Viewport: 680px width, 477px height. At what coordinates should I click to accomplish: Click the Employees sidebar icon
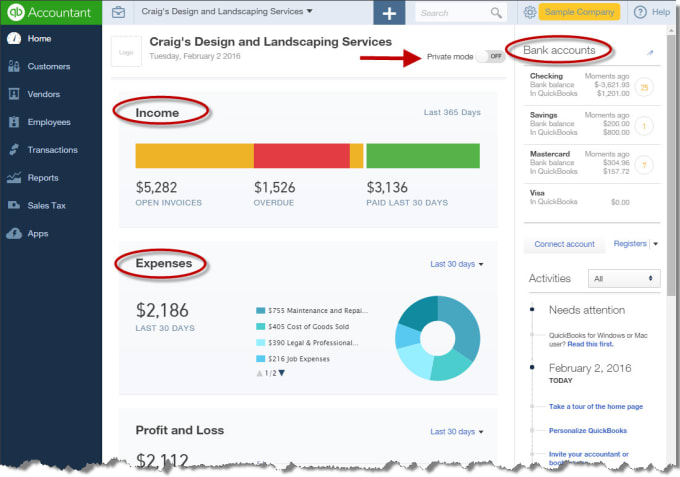14,122
